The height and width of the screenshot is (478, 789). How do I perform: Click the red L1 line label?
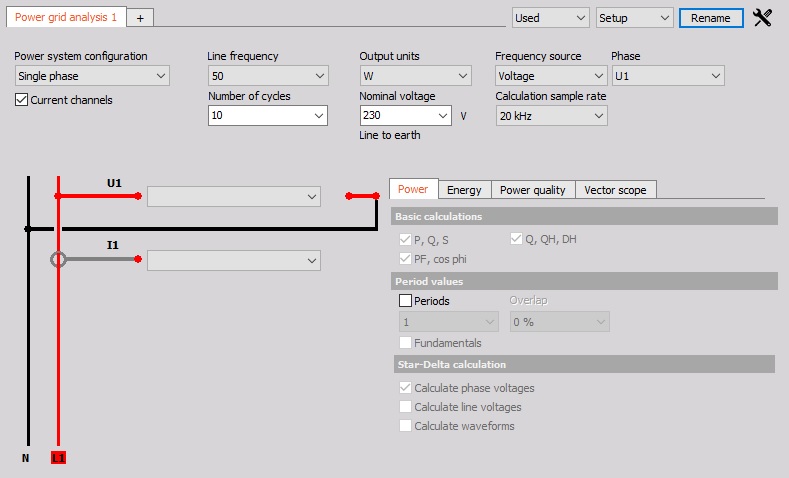58,458
